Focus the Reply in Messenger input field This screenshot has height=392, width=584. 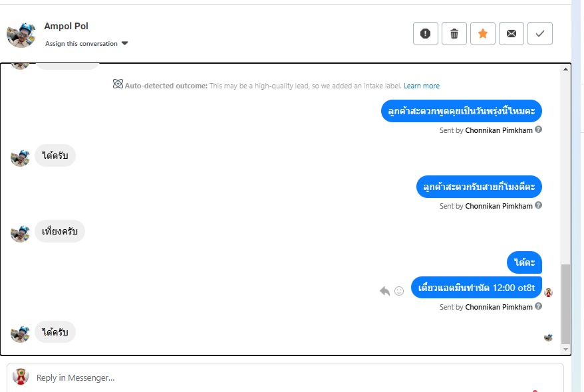coord(286,377)
